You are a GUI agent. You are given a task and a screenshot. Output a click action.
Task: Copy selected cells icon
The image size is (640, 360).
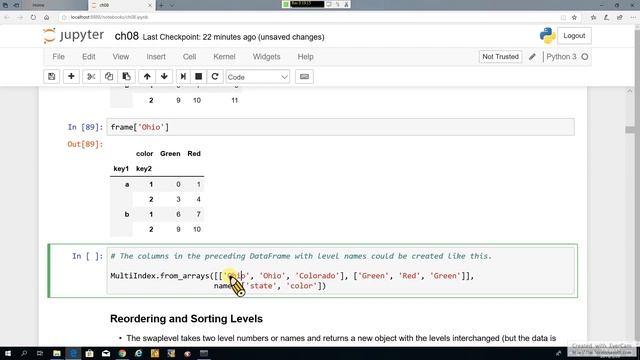(x=109, y=76)
